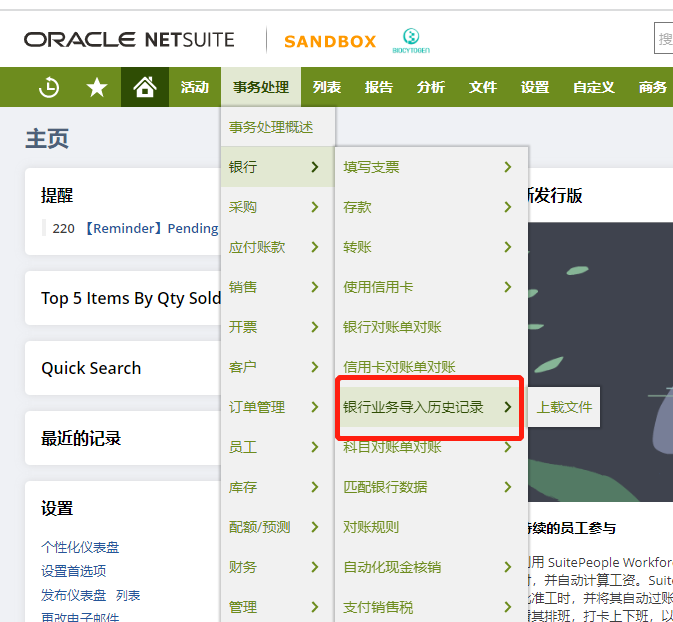673x622 pixels.
Task: Click the Quick Search portlet header
Action: coord(91,368)
